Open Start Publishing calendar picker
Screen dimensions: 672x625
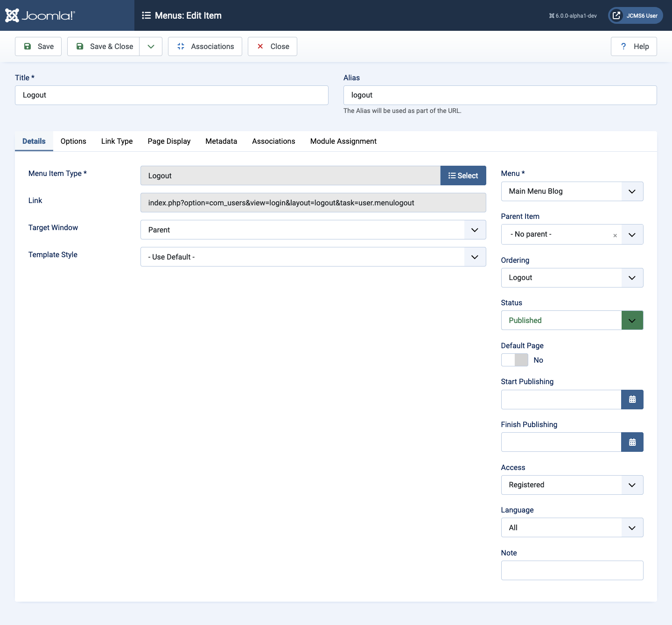click(632, 400)
